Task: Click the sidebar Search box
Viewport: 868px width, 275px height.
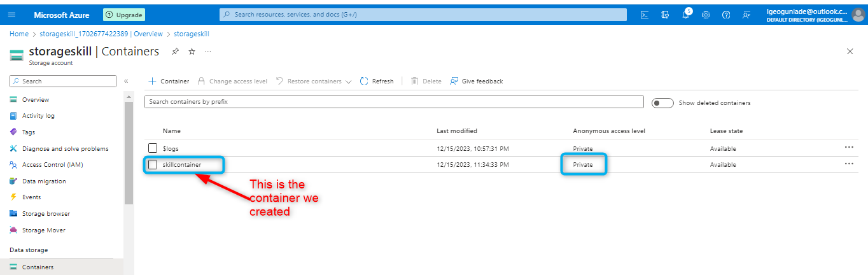Action: 63,81
